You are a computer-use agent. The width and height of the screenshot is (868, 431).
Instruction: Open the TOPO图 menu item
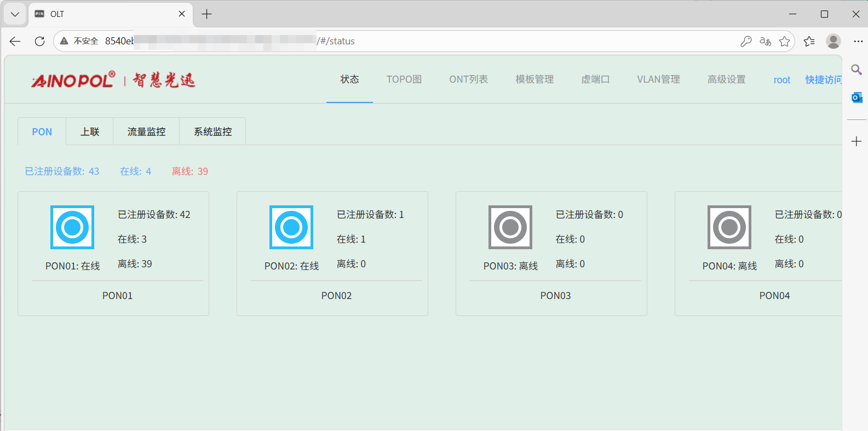tap(404, 79)
